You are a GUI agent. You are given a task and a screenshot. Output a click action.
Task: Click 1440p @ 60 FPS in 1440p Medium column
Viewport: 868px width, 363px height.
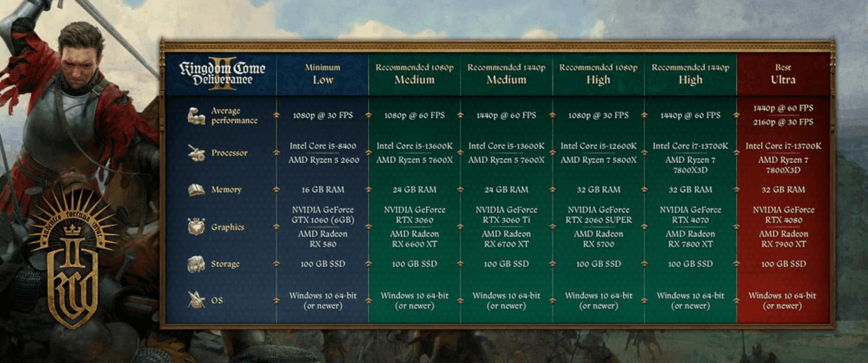pos(506,115)
